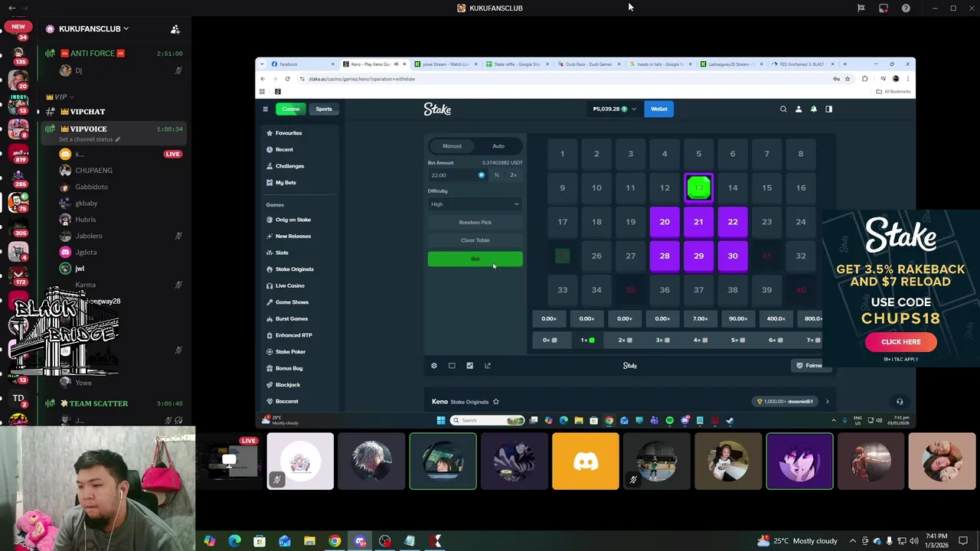The image size is (980, 551).
Task: Deselect Keno number 22
Action: pyautogui.click(x=733, y=222)
